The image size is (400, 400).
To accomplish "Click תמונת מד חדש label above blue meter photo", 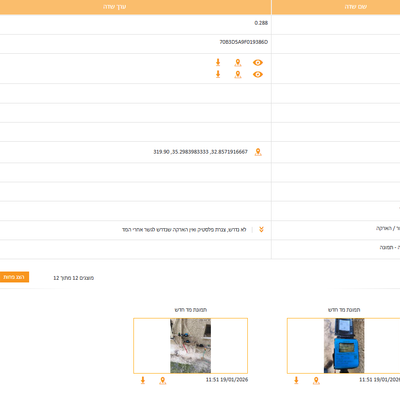I will point(344,310).
